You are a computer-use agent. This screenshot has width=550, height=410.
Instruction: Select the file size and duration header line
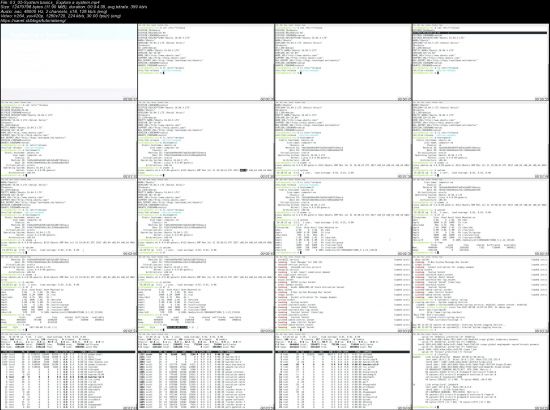[x=74, y=7]
